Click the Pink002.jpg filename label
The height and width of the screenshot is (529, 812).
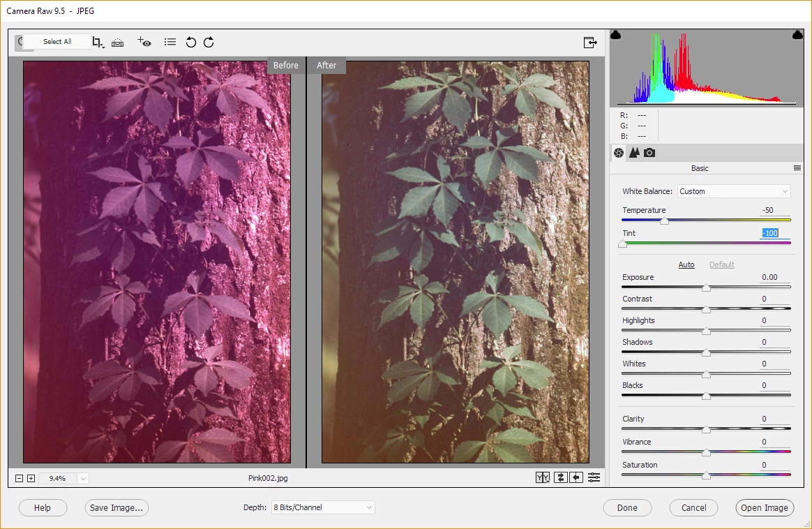coord(268,478)
